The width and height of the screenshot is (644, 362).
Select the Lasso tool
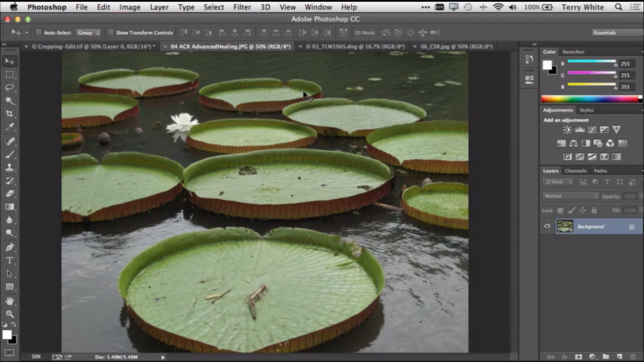pos(10,87)
